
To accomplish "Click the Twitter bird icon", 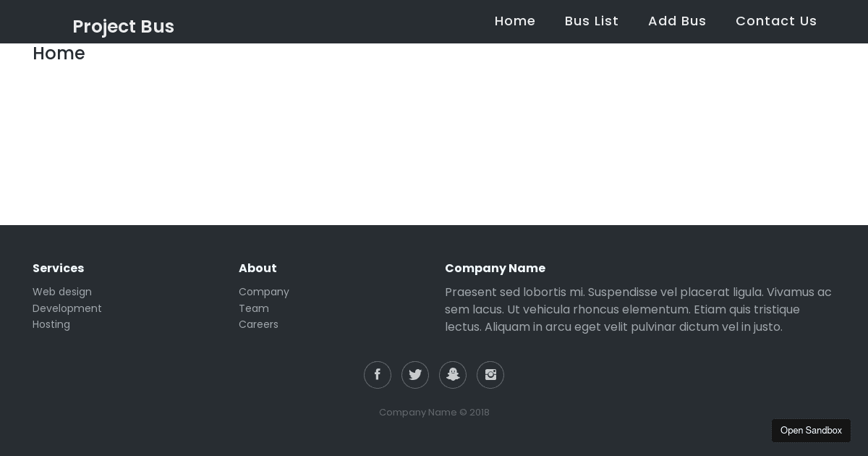I will click(415, 375).
